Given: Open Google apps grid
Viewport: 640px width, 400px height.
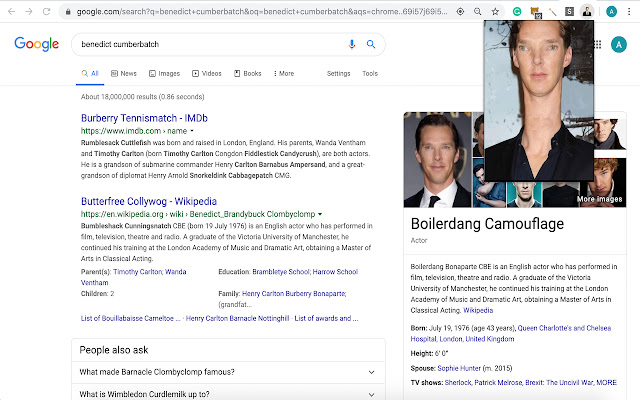Looking at the screenshot, I should point(599,44).
